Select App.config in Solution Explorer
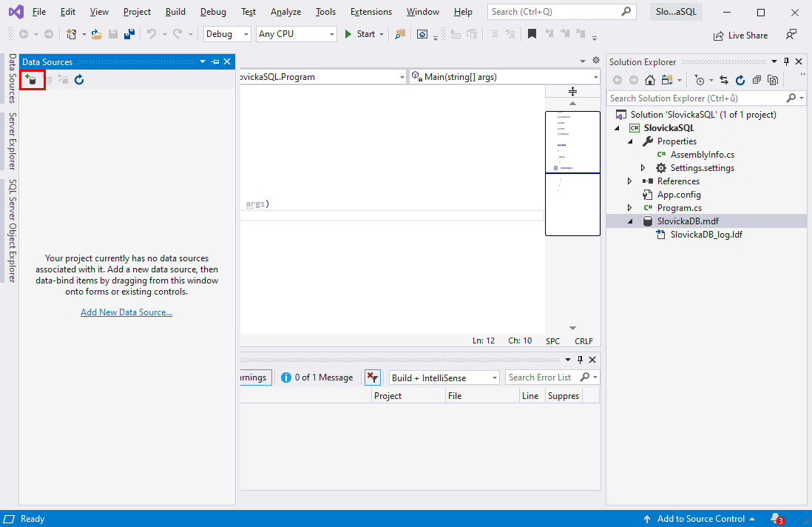The width and height of the screenshot is (812, 527). click(678, 195)
